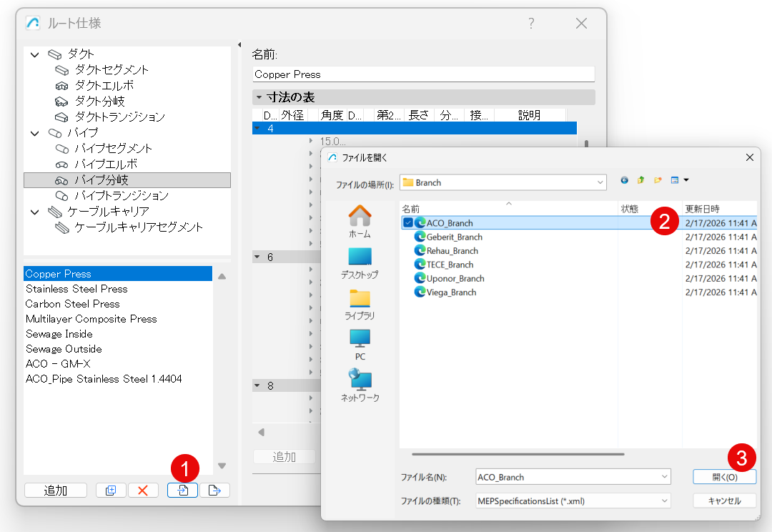Select the Viega_Branch file

coord(452,292)
